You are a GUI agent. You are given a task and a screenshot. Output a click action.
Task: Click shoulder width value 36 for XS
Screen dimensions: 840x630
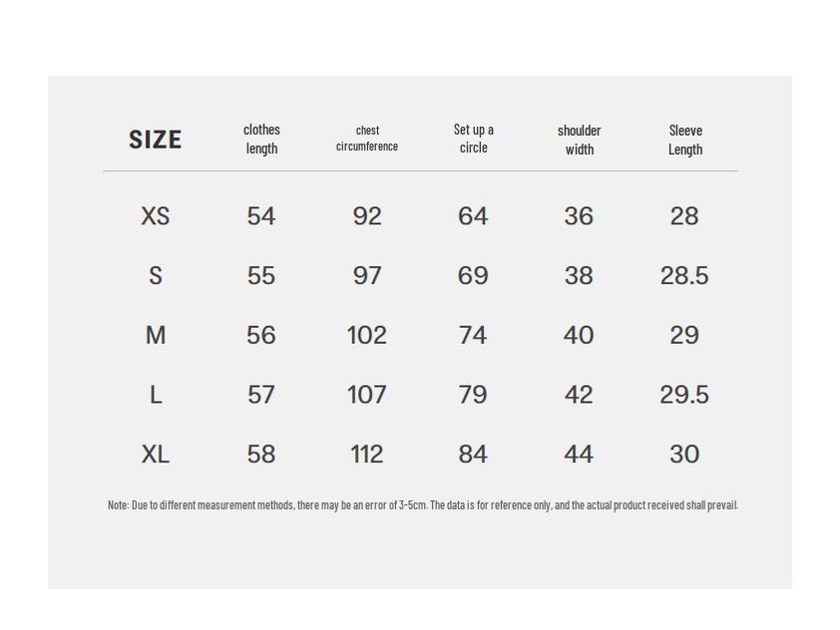point(579,216)
